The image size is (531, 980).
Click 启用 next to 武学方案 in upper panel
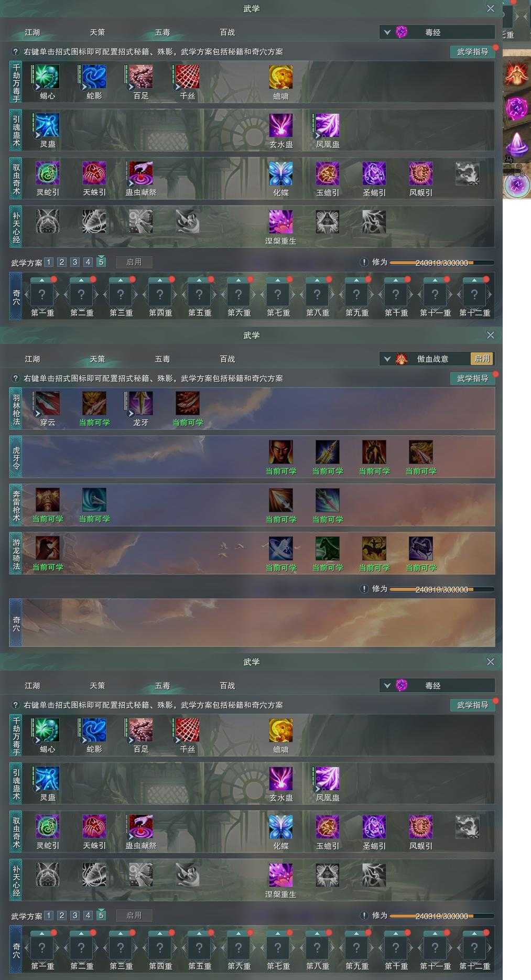click(x=134, y=262)
